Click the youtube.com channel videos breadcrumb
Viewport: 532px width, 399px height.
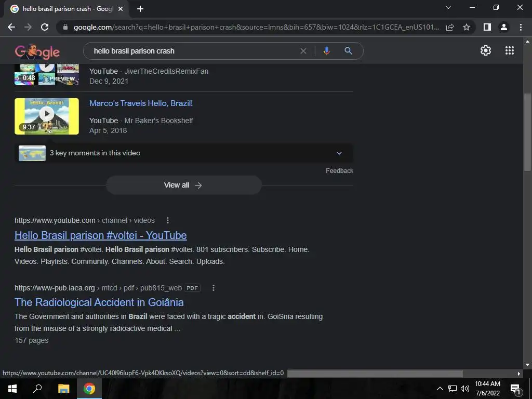click(x=85, y=220)
